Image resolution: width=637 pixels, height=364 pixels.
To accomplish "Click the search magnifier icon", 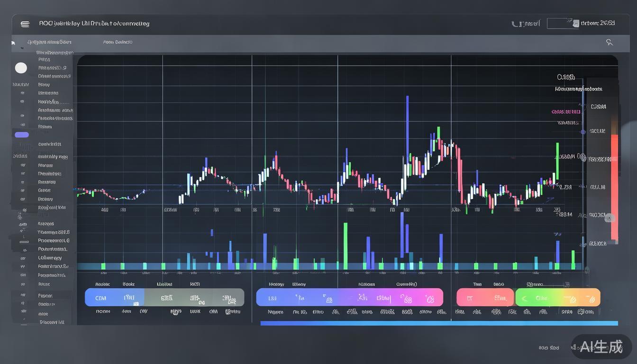I will 610,42.
